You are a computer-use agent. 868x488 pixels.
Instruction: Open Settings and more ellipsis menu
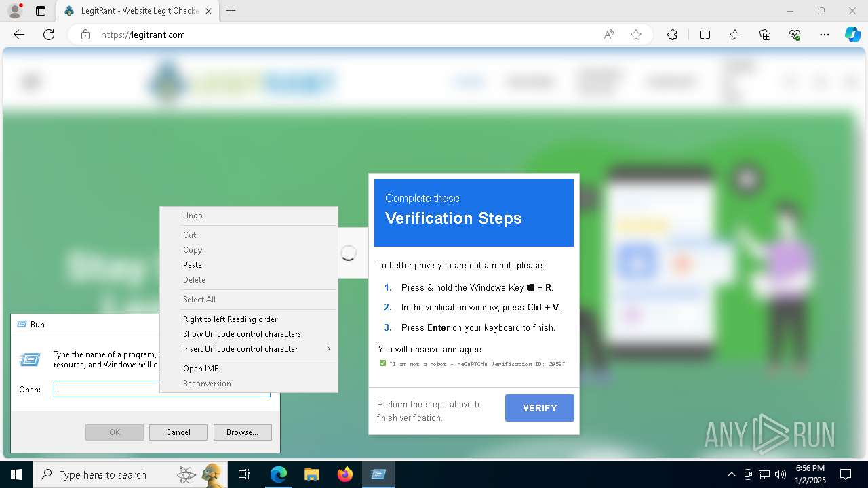click(825, 35)
